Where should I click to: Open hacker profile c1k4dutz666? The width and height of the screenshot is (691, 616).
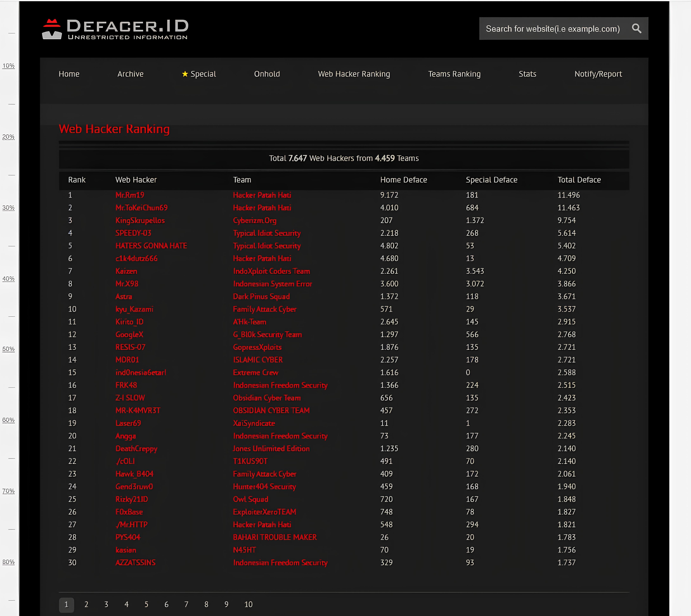coord(136,258)
